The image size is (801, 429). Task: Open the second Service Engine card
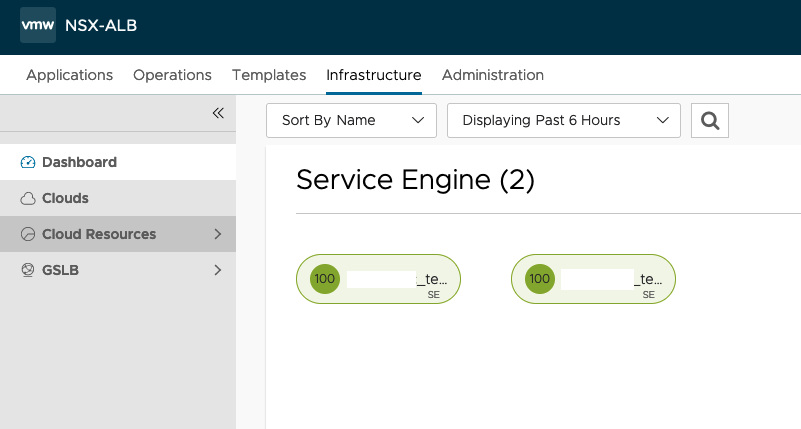point(594,279)
